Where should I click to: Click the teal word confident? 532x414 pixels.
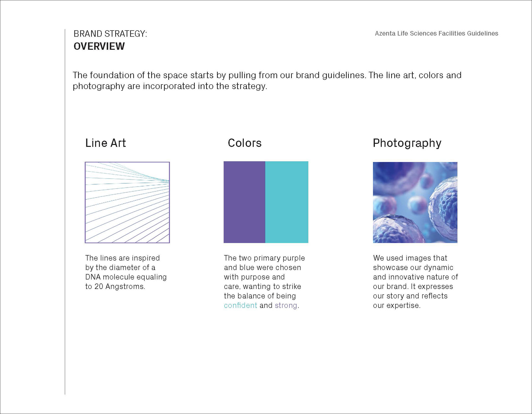(x=241, y=305)
